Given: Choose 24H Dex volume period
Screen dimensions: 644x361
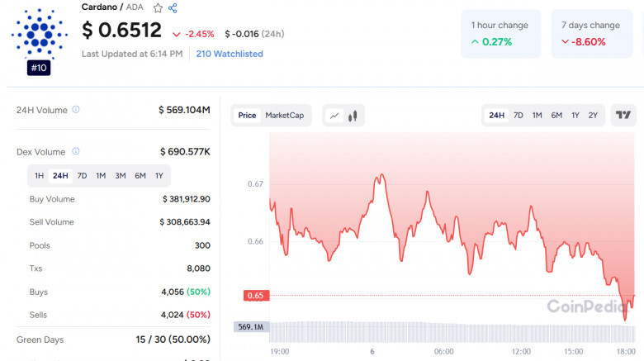Looking at the screenshot, I should point(60,176).
